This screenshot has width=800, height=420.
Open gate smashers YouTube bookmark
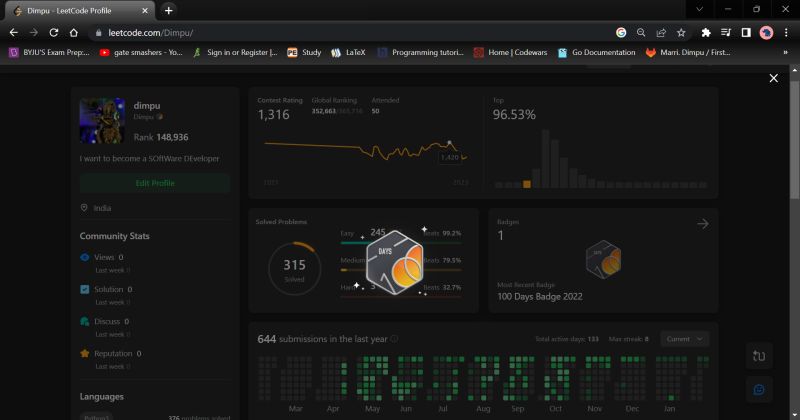pyautogui.click(x=140, y=52)
